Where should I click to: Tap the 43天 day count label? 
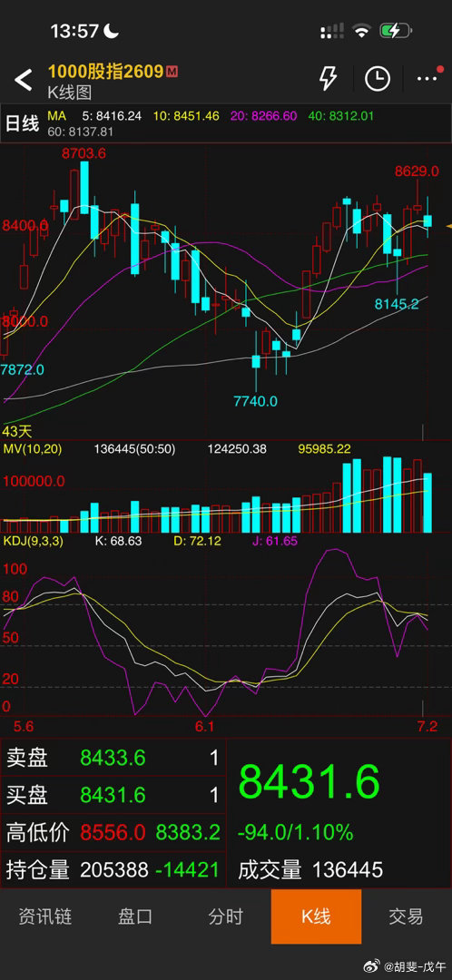coord(17,431)
